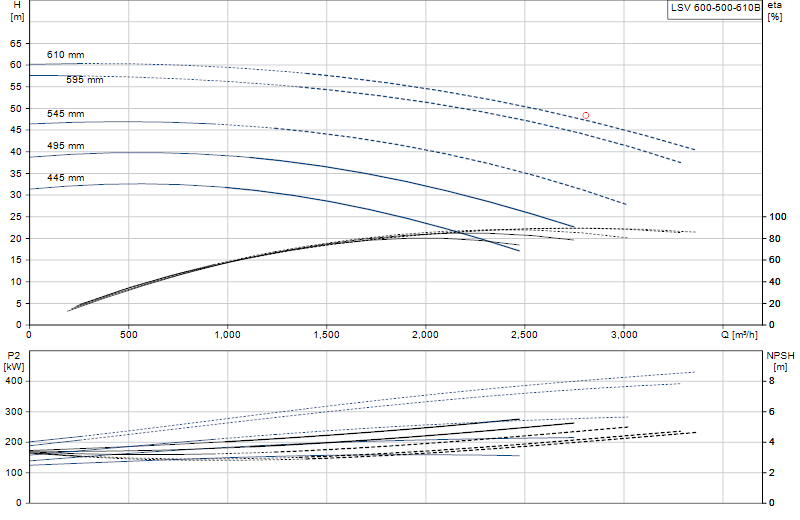Click the 6 value on NPSH axis

[771, 412]
